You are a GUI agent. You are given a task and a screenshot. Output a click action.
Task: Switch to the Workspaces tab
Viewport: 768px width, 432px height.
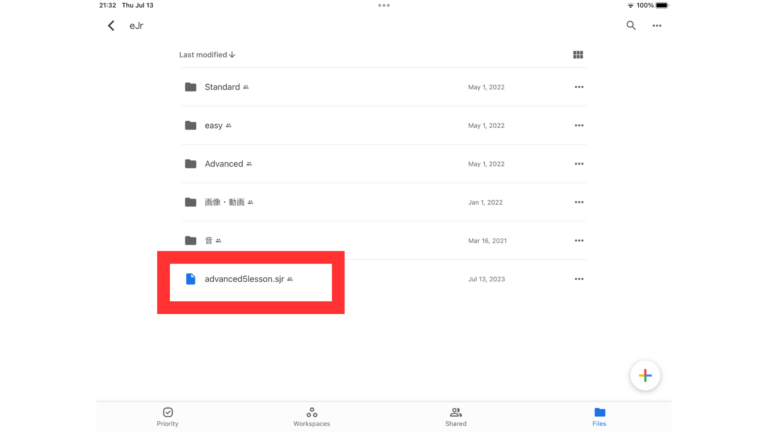click(x=312, y=416)
